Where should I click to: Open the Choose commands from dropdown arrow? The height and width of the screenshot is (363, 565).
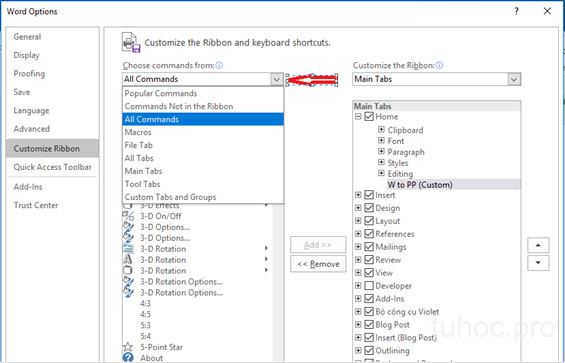tap(276, 79)
